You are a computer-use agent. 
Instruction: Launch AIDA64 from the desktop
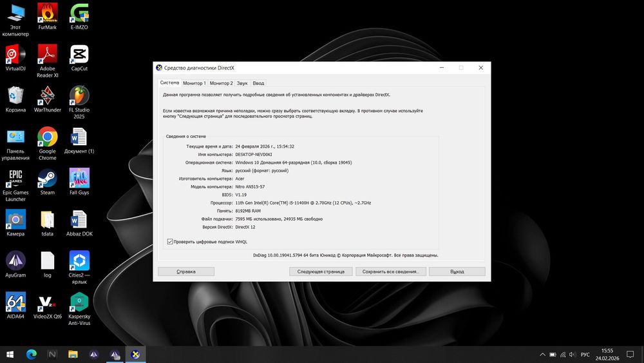coord(15,306)
